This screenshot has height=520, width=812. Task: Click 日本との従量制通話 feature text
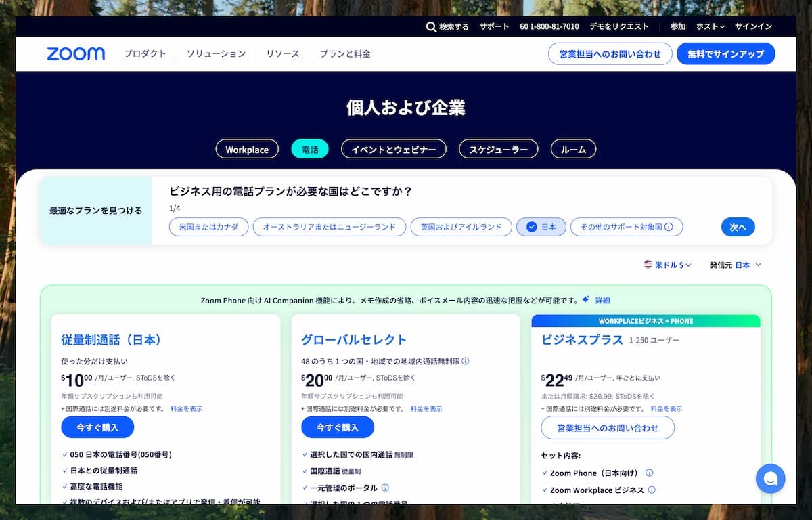[104, 471]
